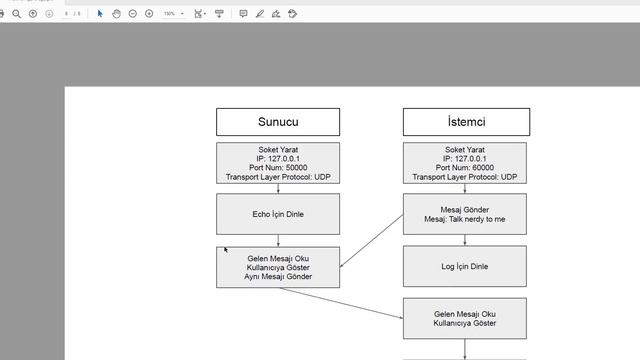Click the Sunucu header box
The width and height of the screenshot is (640, 360).
278,122
